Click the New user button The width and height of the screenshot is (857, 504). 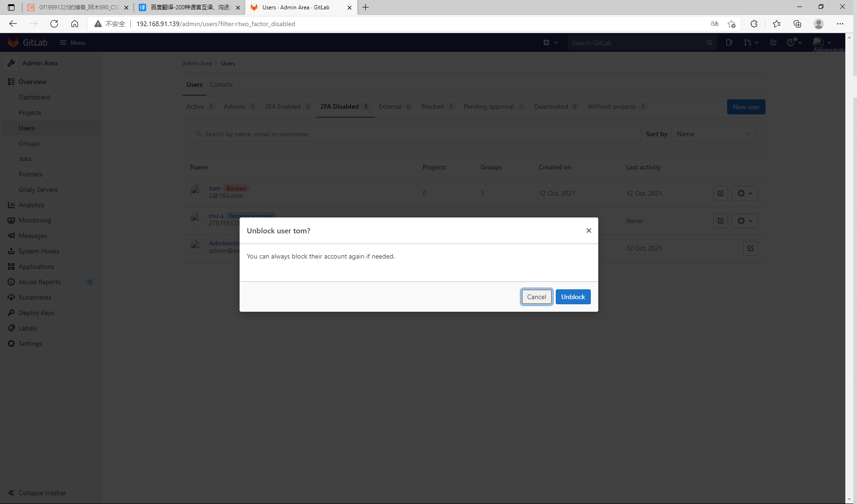click(746, 107)
